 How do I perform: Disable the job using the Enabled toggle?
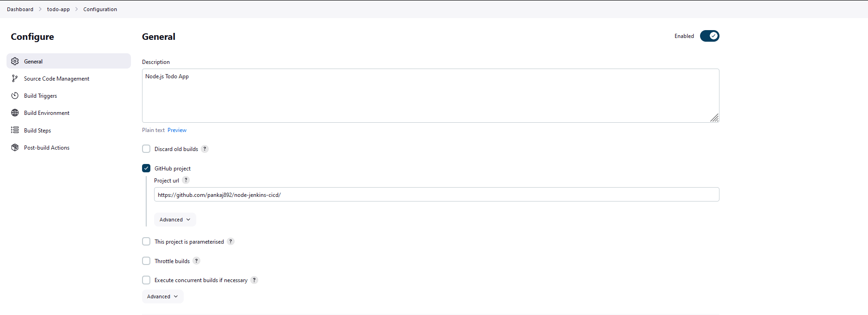pos(709,36)
